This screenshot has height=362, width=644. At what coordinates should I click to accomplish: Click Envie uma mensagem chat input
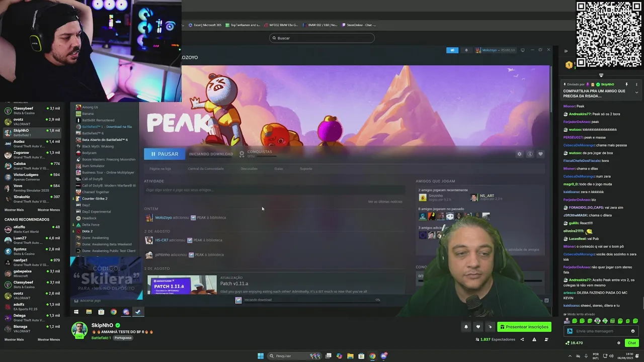(x=600, y=331)
